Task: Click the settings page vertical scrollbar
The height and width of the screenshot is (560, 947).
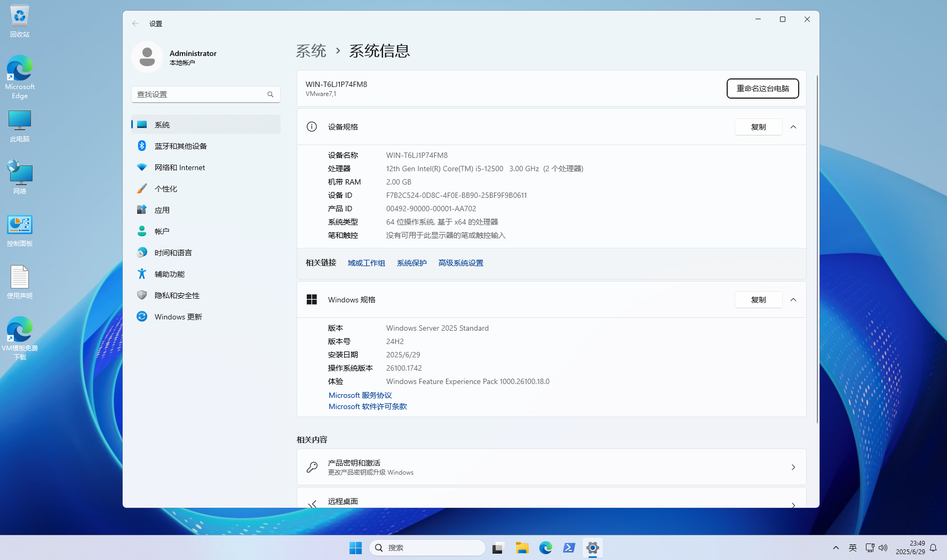Action: point(817,250)
